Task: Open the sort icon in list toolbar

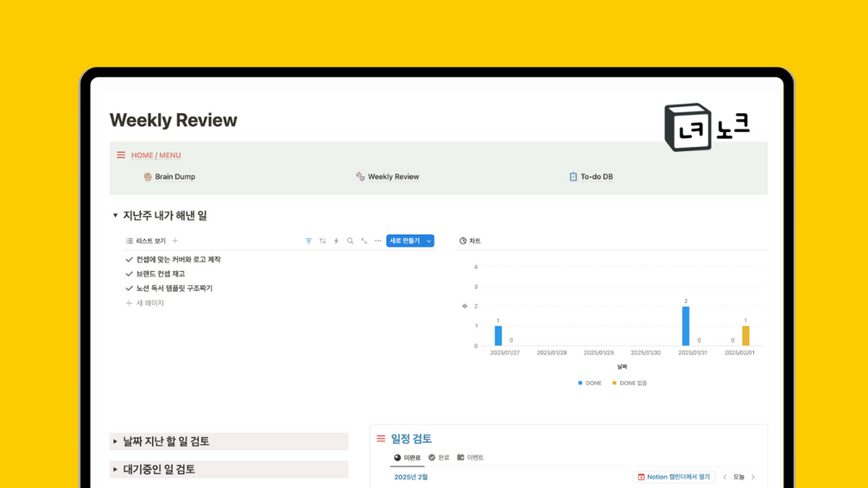Action: click(322, 241)
